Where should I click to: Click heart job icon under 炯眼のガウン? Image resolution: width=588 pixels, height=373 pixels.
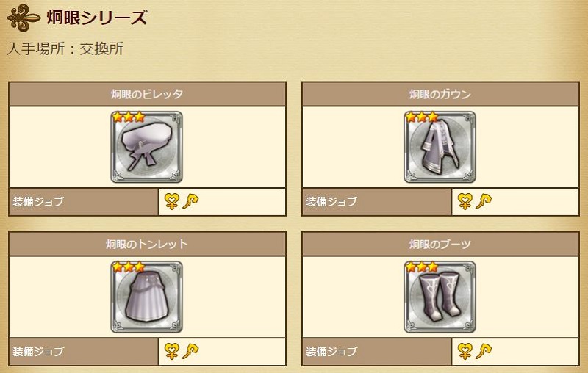click(465, 202)
